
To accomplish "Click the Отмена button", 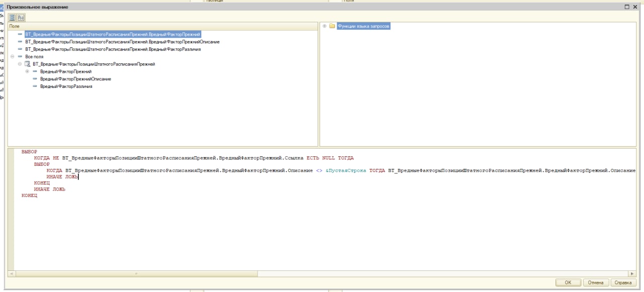I will (x=596, y=283).
